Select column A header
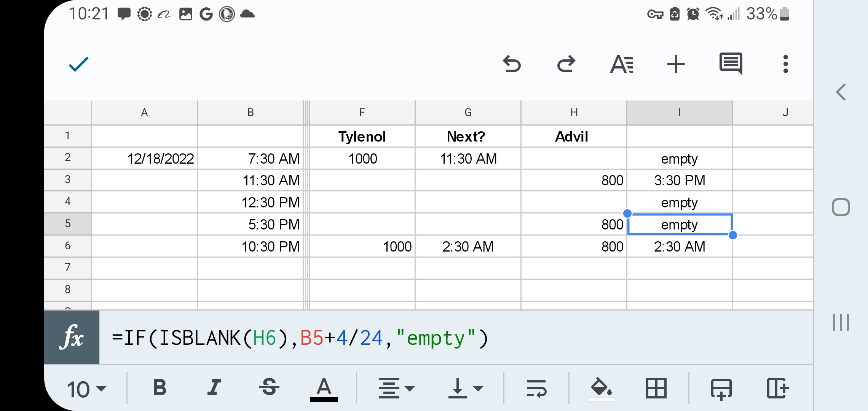868x411 pixels. [x=144, y=113]
